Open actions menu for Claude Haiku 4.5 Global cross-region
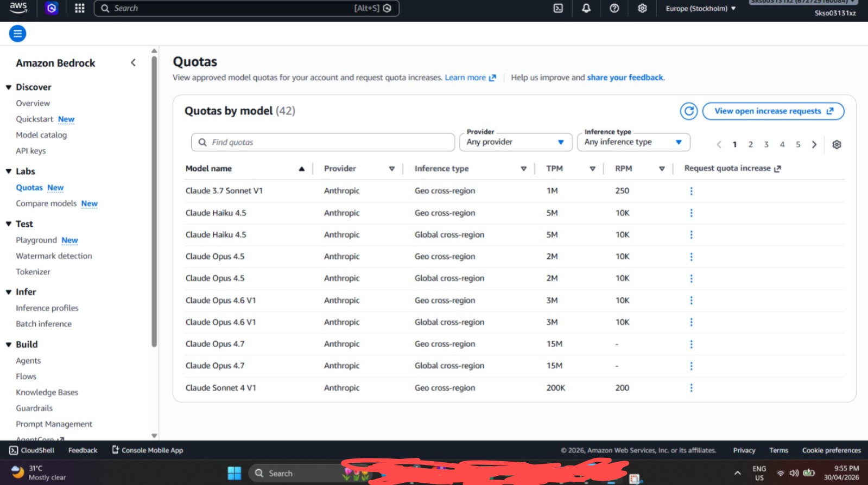The image size is (868, 485). (x=691, y=235)
